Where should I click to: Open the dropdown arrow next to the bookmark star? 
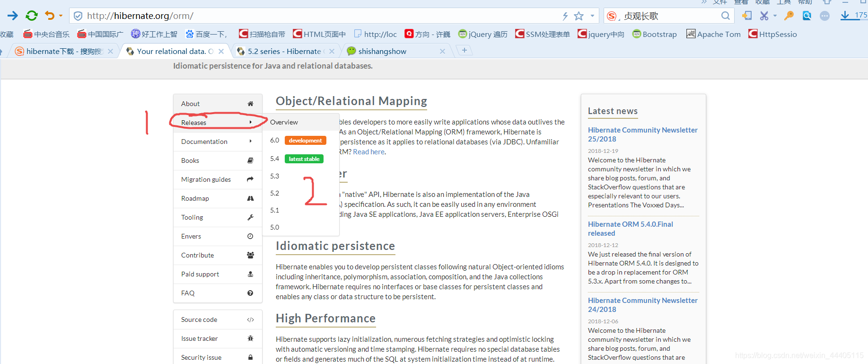pos(592,16)
